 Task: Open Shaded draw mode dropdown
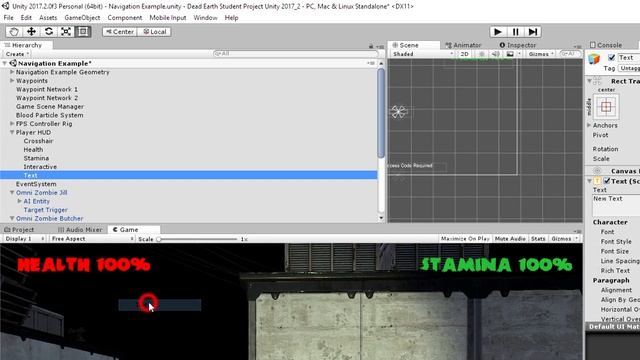click(423, 54)
